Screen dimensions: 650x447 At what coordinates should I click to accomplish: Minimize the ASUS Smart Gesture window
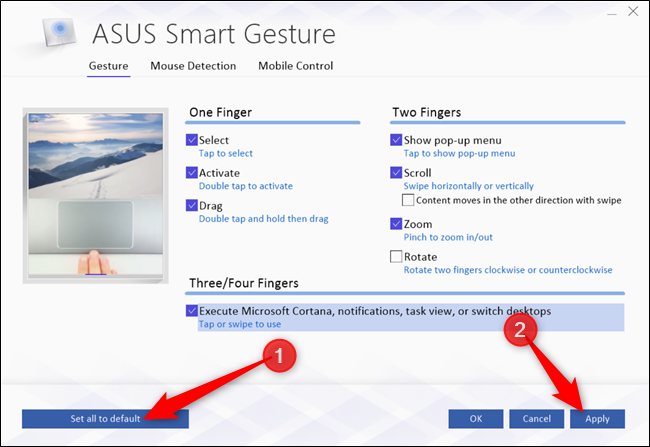pyautogui.click(x=612, y=14)
